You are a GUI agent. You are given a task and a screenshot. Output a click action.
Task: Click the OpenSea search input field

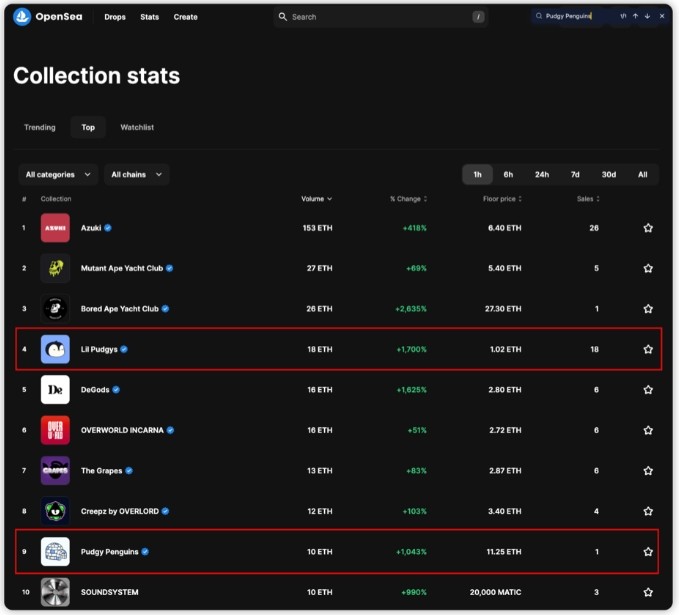tap(378, 17)
